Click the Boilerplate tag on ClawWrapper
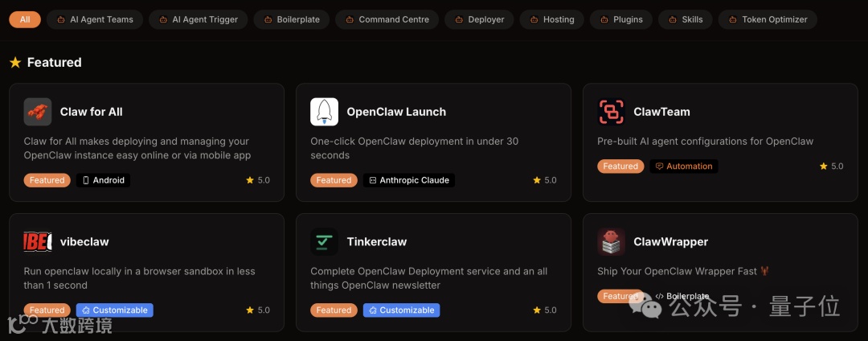Viewport: 868px width, 341px height. 682,296
